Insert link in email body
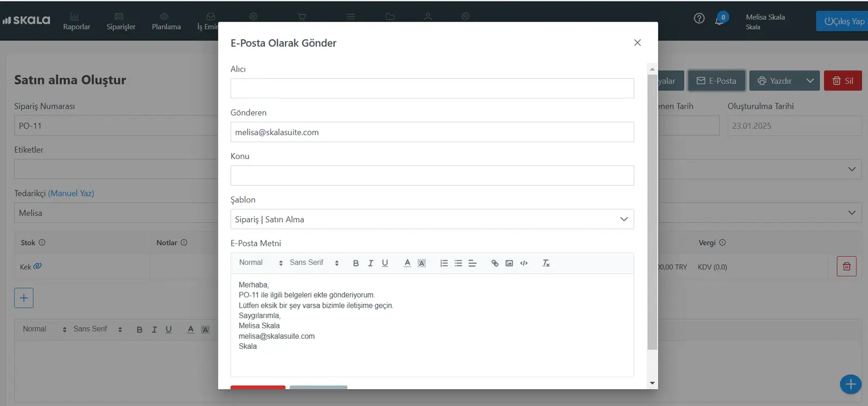Image resolution: width=868 pixels, height=406 pixels. point(495,263)
